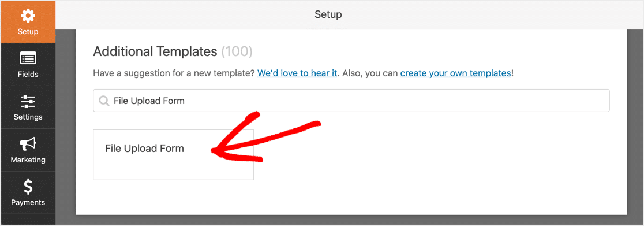Follow the "We'd love to hear it" link
The width and height of the screenshot is (644, 226).
click(297, 73)
